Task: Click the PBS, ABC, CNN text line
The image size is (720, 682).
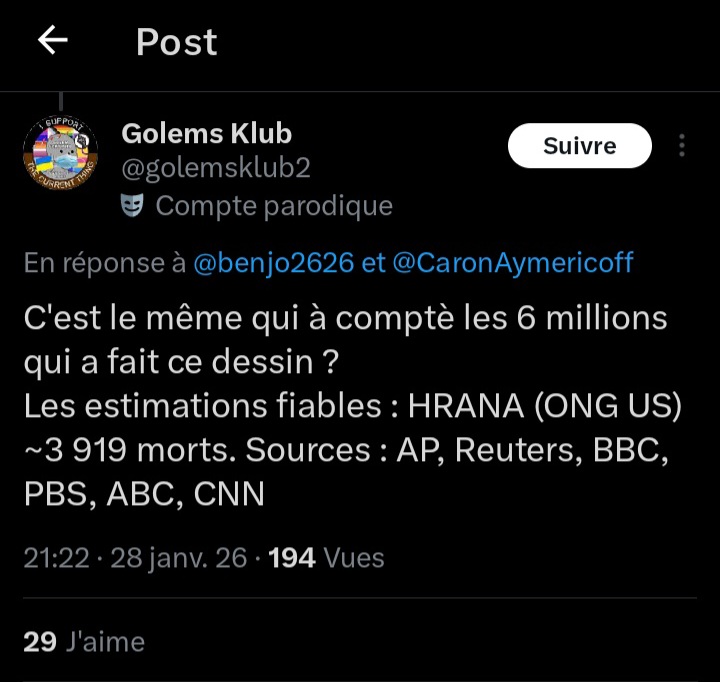Action: 144,494
